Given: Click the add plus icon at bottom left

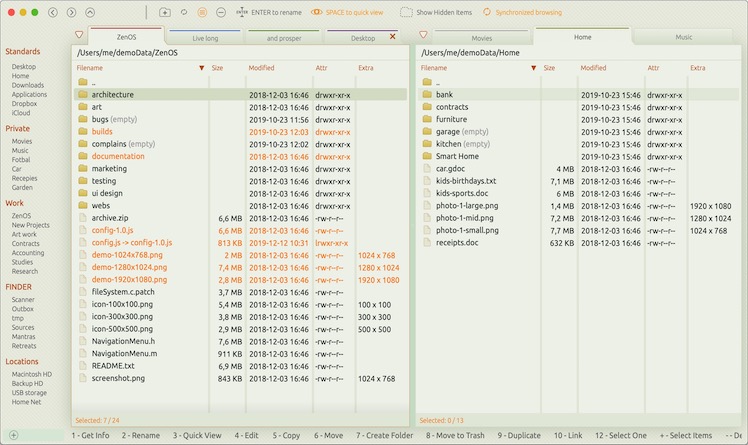Looking at the screenshot, I should coord(13,435).
